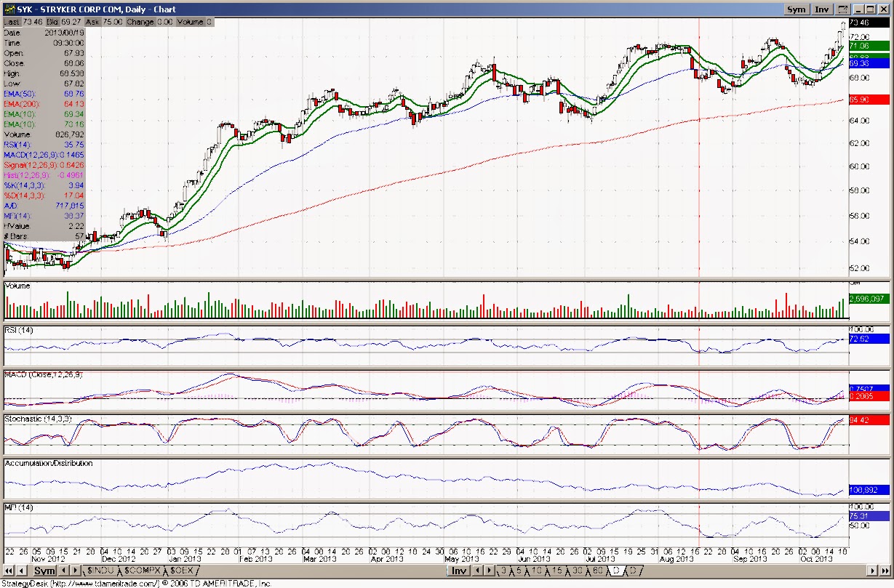Click the Oct 2013 date axis label
Screen dimensions: 894x588
(816, 559)
